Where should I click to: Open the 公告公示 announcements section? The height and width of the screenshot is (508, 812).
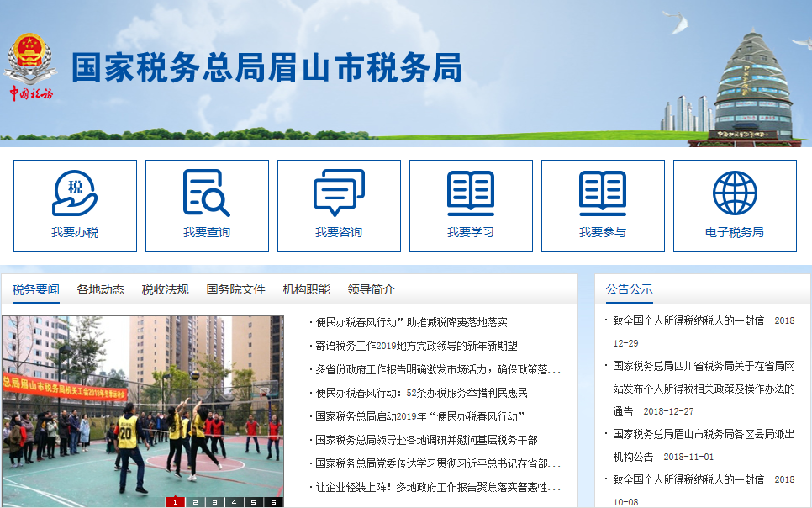pyautogui.click(x=631, y=288)
